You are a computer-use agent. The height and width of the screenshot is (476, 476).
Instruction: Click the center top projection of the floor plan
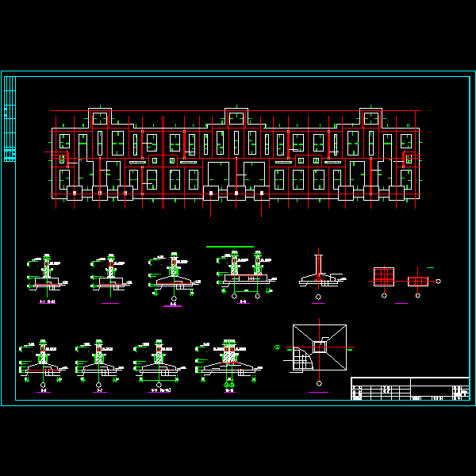click(236, 117)
